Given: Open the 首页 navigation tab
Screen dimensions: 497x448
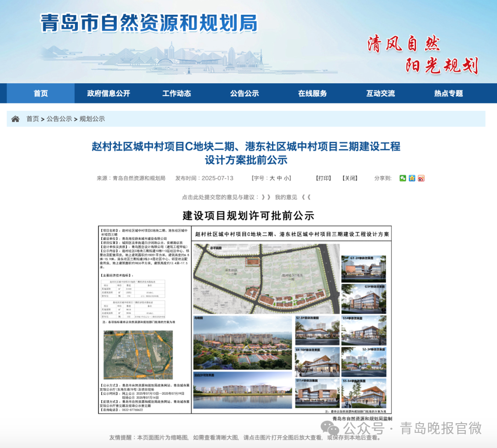Looking at the screenshot, I should [40, 93].
